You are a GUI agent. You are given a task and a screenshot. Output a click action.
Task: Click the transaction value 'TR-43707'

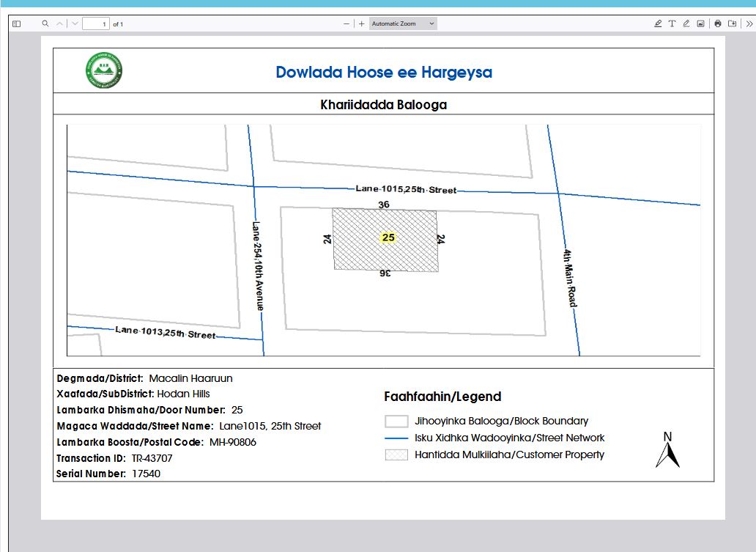point(152,458)
